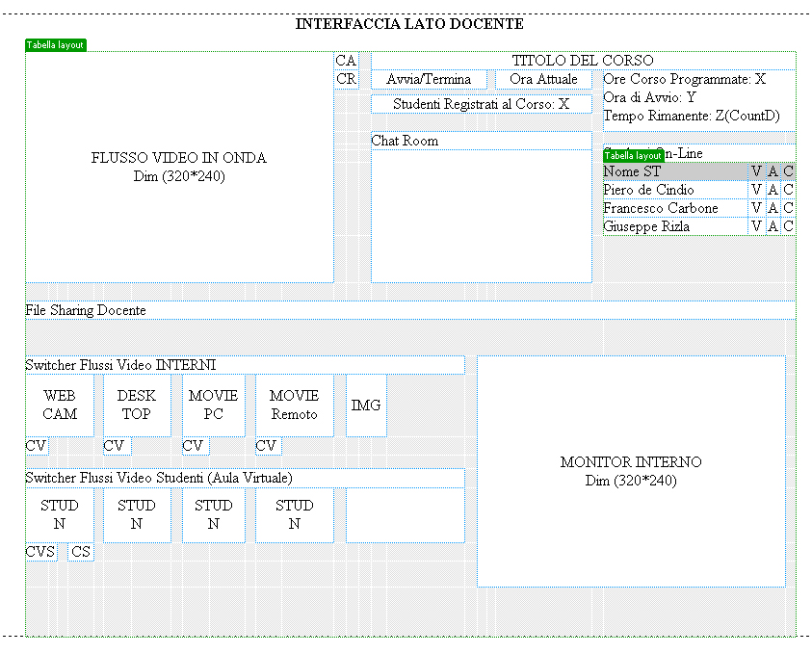Viewport: 812px width, 654px height.
Task: Select the DESK TOP source box
Action: [137, 405]
